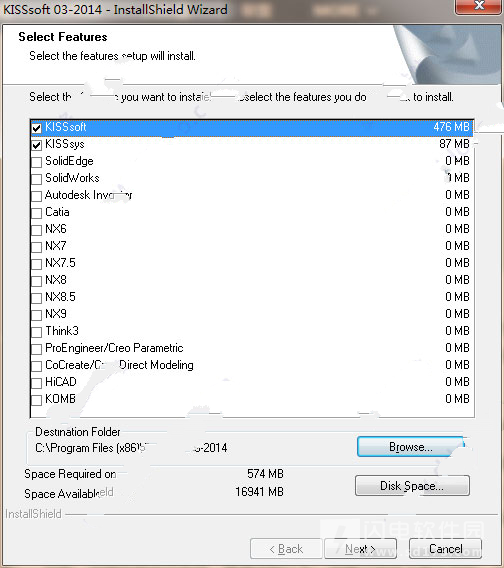Go to the Next step
This screenshot has height=568, width=504.
pos(360,549)
